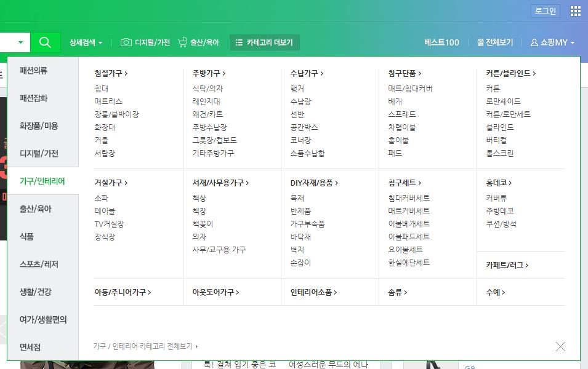The image size is (588, 369).
Task: Click the 식탁/의자 link
Action: coord(207,89)
